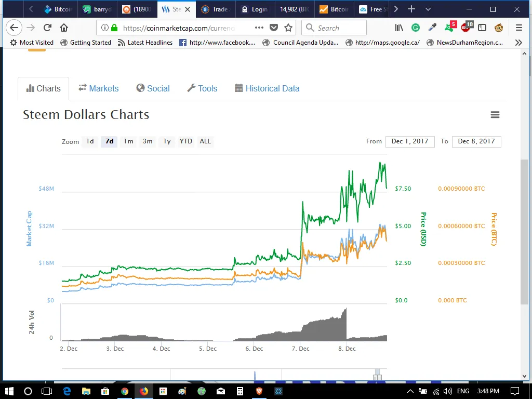Toggle the sidebar view icon

coord(482,28)
